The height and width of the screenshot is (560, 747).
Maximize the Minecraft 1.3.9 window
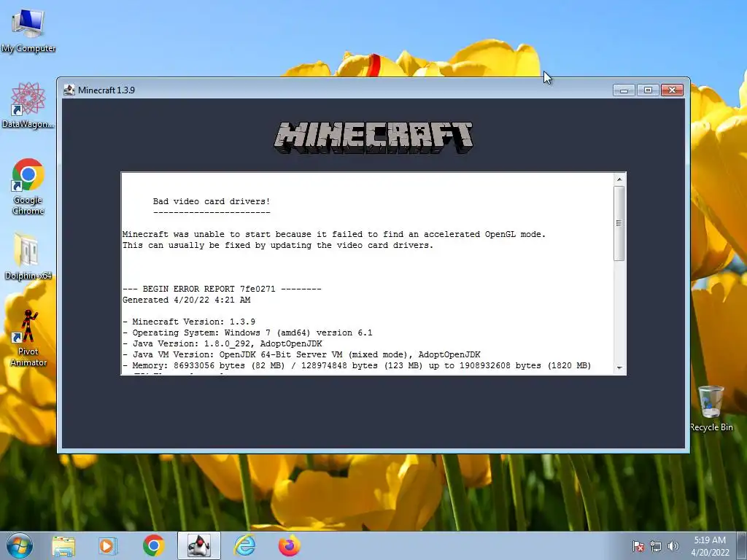click(x=648, y=90)
